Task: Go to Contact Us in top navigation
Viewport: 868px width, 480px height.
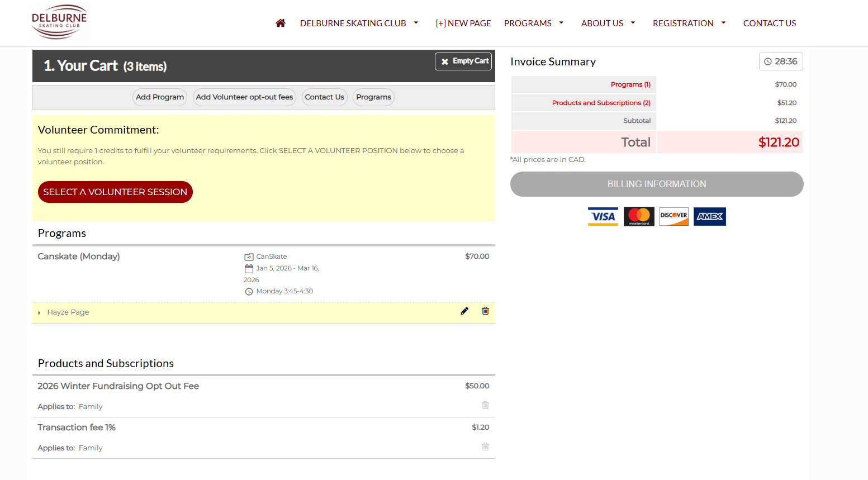Action: click(769, 23)
